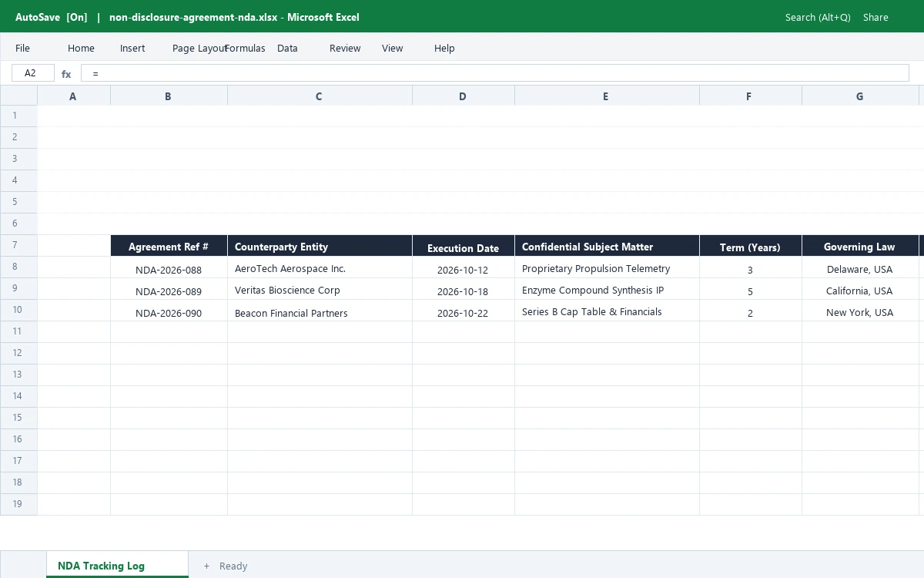This screenshot has width=924, height=578.
Task: Select the Page Layout tab
Action: click(199, 48)
